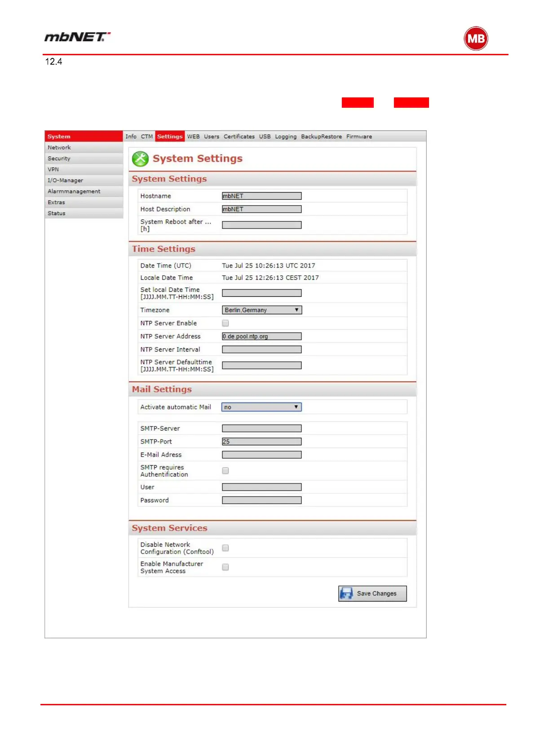
Task: Open Network in the sidebar
Action: pos(84,148)
